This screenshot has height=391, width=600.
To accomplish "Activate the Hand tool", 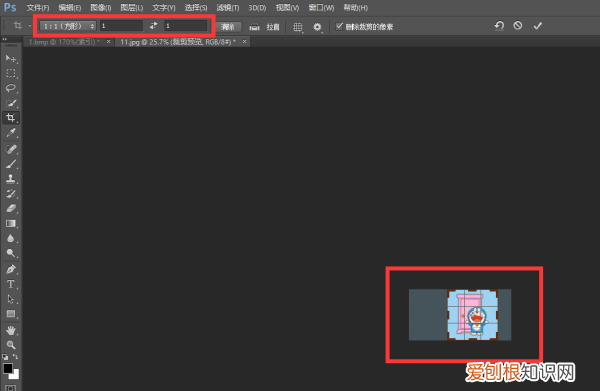I will (11, 330).
